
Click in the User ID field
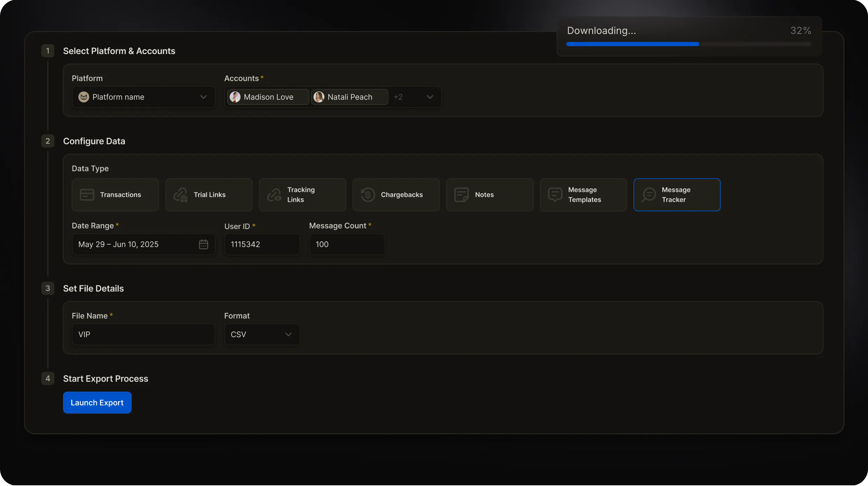coord(262,244)
